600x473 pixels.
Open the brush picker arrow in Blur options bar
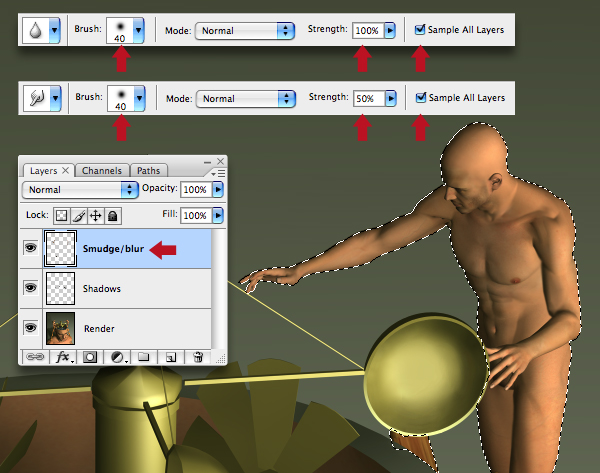coord(139,30)
